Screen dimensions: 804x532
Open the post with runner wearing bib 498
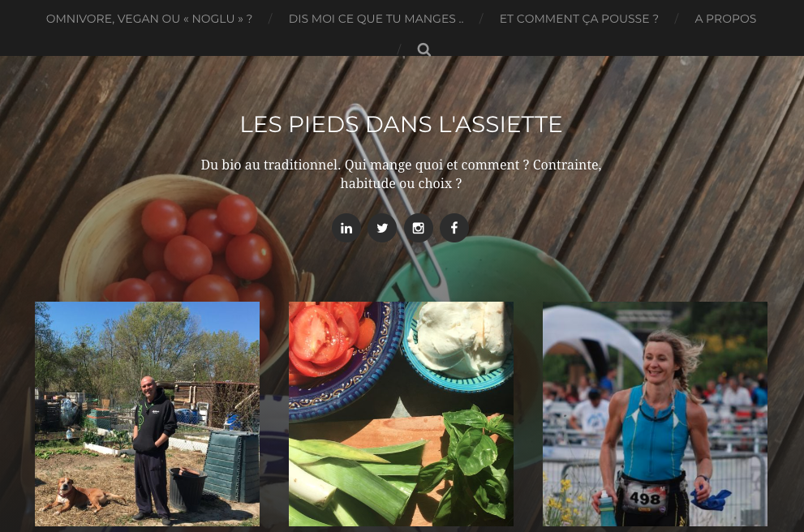click(655, 414)
